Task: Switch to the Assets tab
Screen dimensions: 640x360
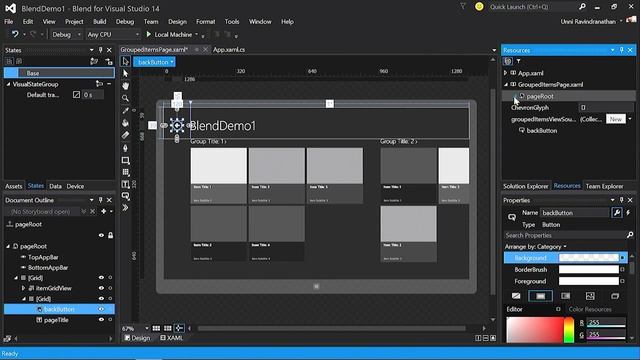Action: point(13,186)
